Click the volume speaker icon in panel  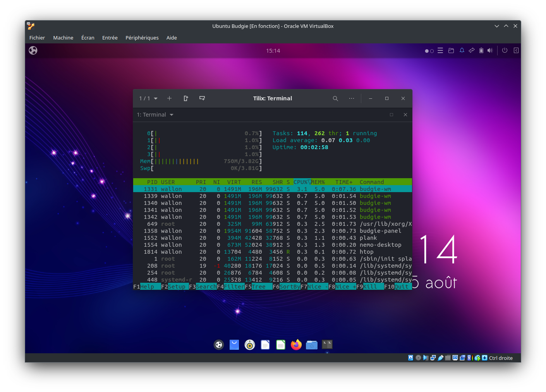click(490, 50)
